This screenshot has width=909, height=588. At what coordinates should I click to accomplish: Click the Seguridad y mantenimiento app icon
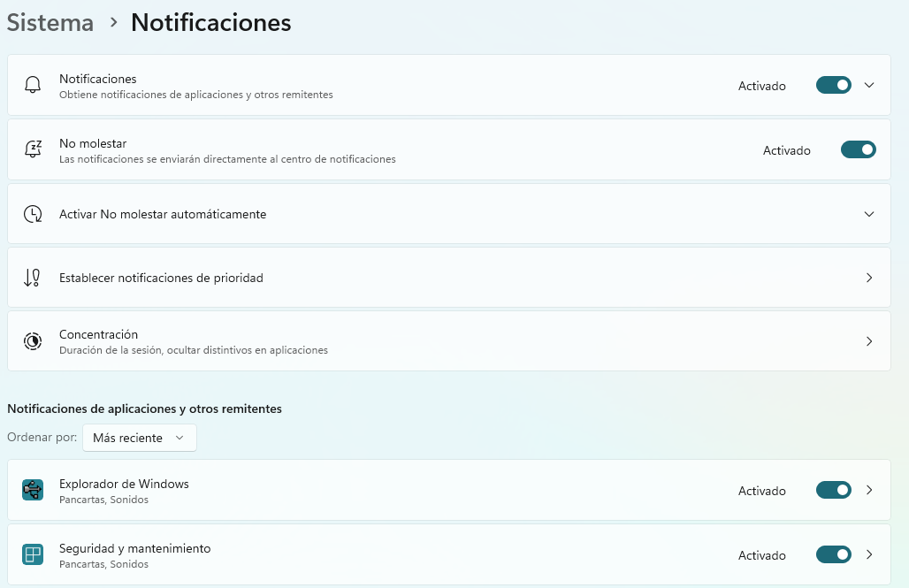[33, 554]
